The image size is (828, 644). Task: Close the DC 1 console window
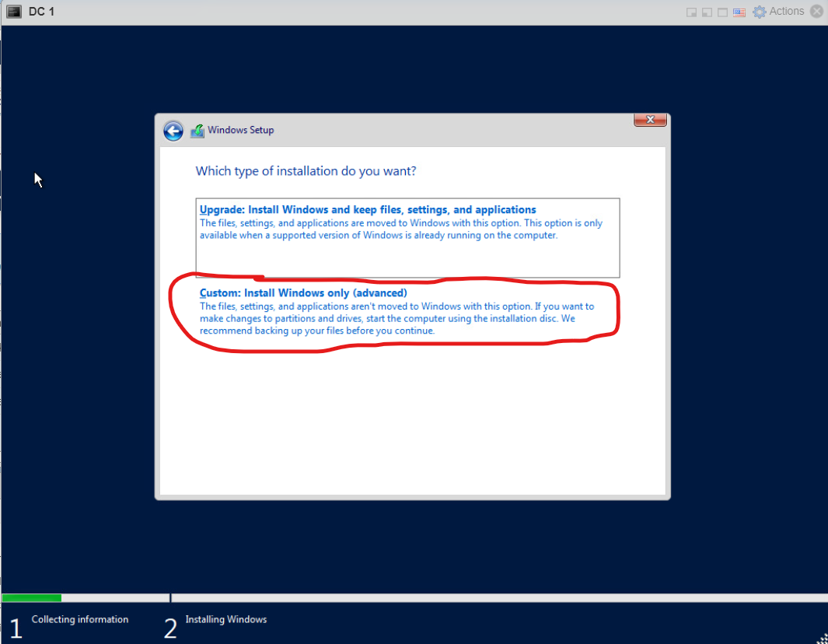pyautogui.click(x=817, y=11)
